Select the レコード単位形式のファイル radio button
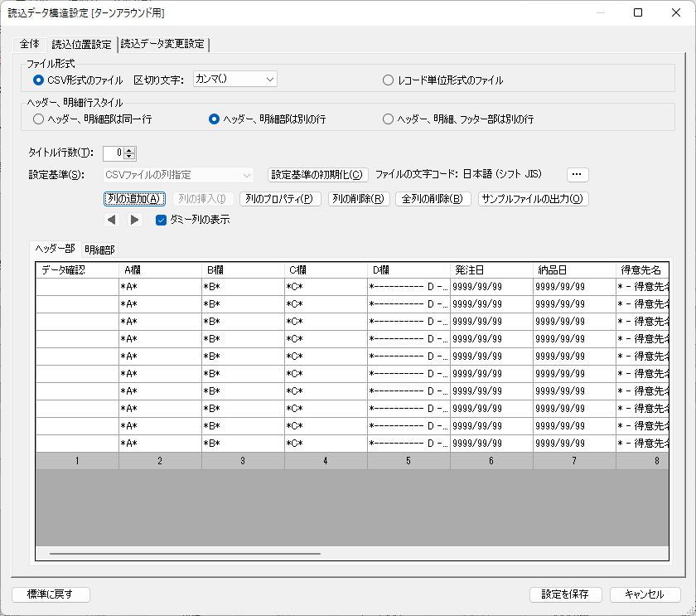The width and height of the screenshot is (696, 616). point(388,80)
